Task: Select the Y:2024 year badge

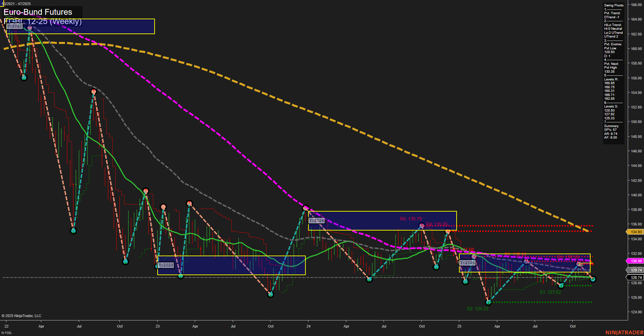Action: 317,220
